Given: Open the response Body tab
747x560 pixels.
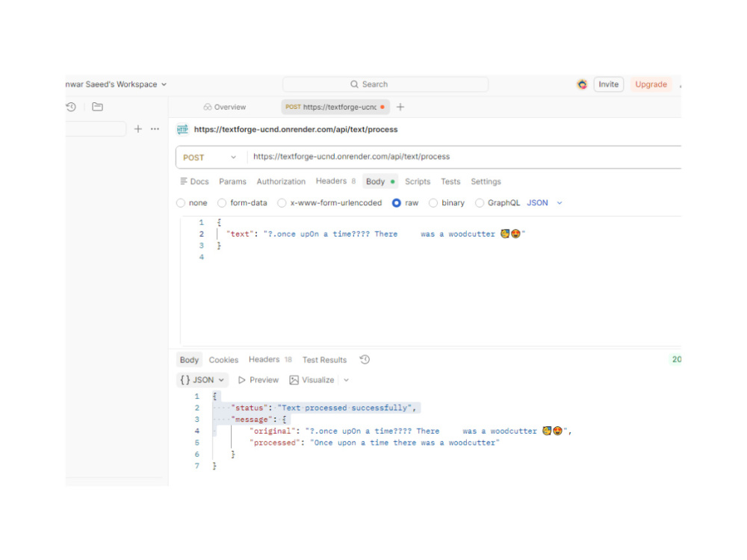Looking at the screenshot, I should point(189,360).
